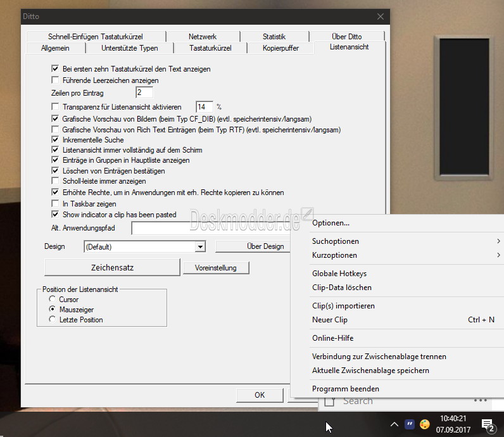Open the Action Center notification icon
The height and width of the screenshot is (437, 504).
[x=488, y=425]
